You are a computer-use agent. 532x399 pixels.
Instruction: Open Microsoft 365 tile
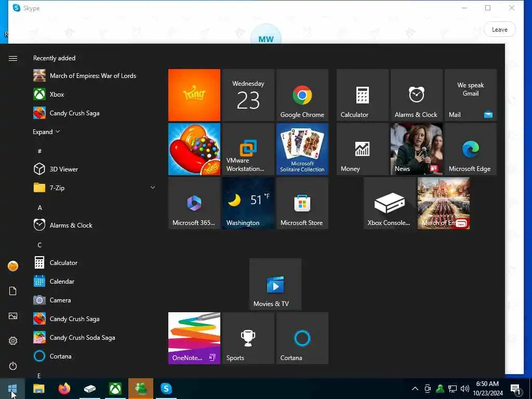coord(194,203)
